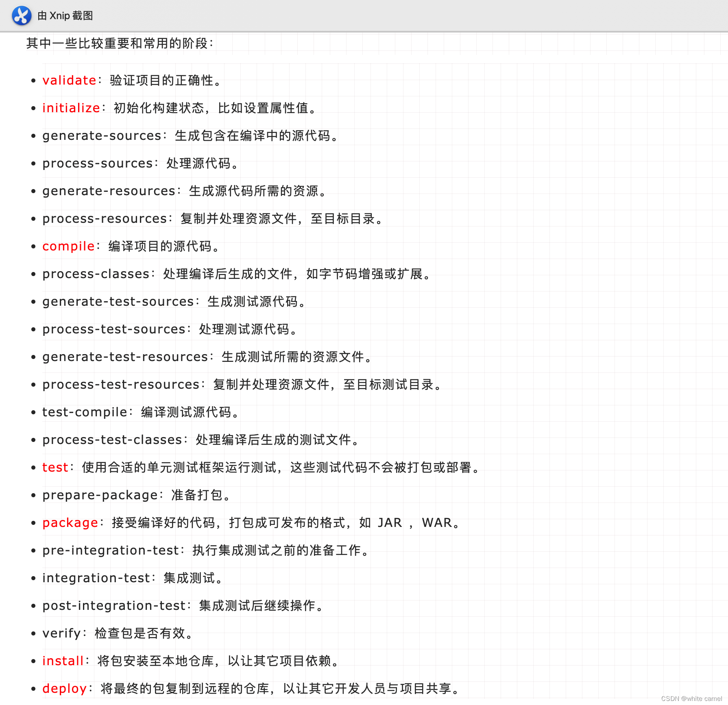This screenshot has width=728, height=705.
Task: Click the text '检查包是否有效。'
Action: pos(144,633)
